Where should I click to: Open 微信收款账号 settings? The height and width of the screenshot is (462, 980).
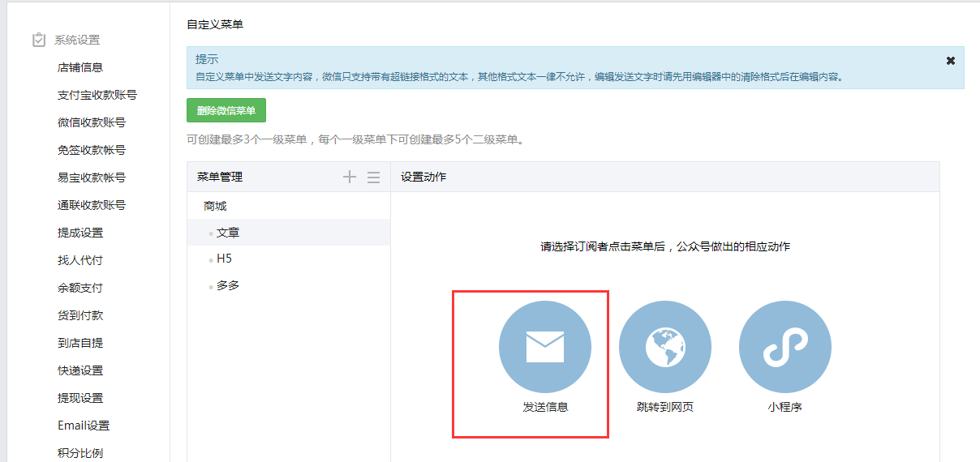coord(92,122)
